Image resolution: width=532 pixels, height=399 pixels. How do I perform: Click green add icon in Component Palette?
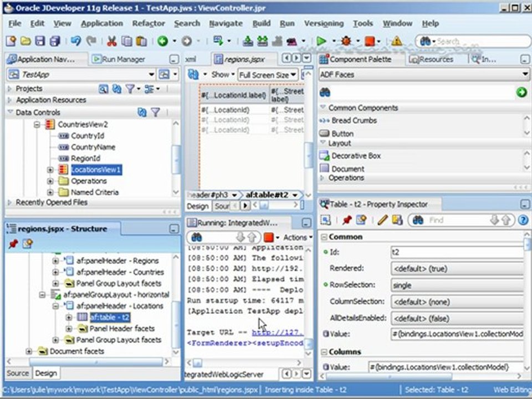(521, 92)
